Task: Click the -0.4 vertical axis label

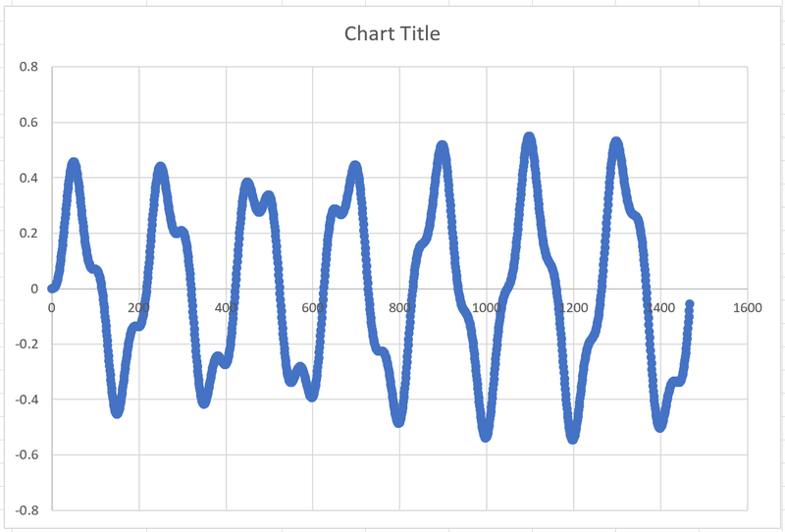Action: pyautogui.click(x=26, y=399)
